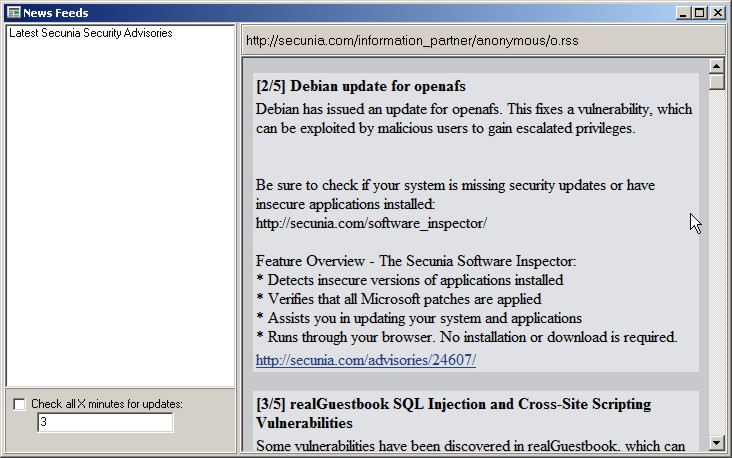This screenshot has width=732, height=458.
Task: Minimize the News Feeds window
Action: coord(683,13)
